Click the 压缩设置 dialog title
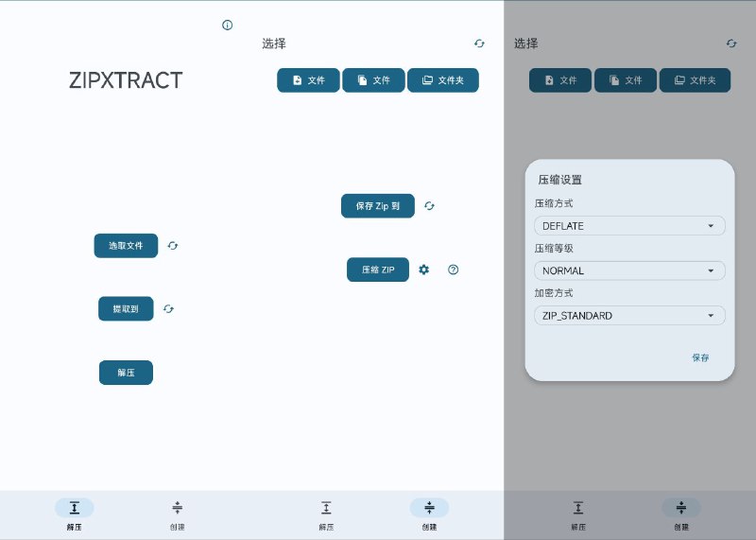 (x=559, y=180)
